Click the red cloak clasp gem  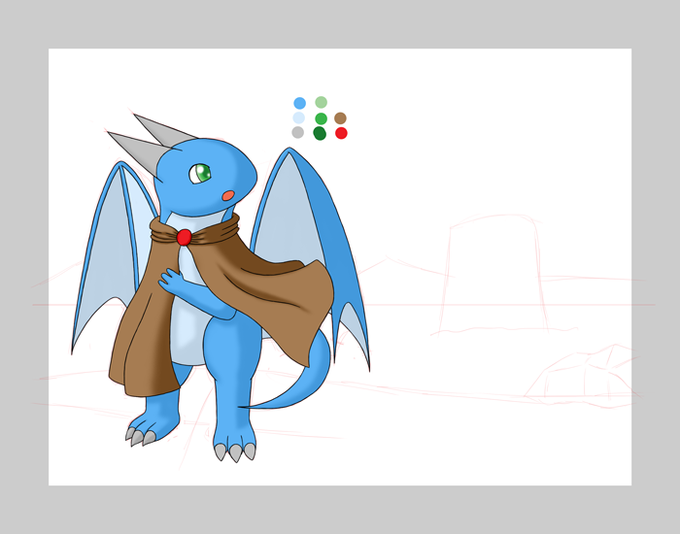[184, 237]
